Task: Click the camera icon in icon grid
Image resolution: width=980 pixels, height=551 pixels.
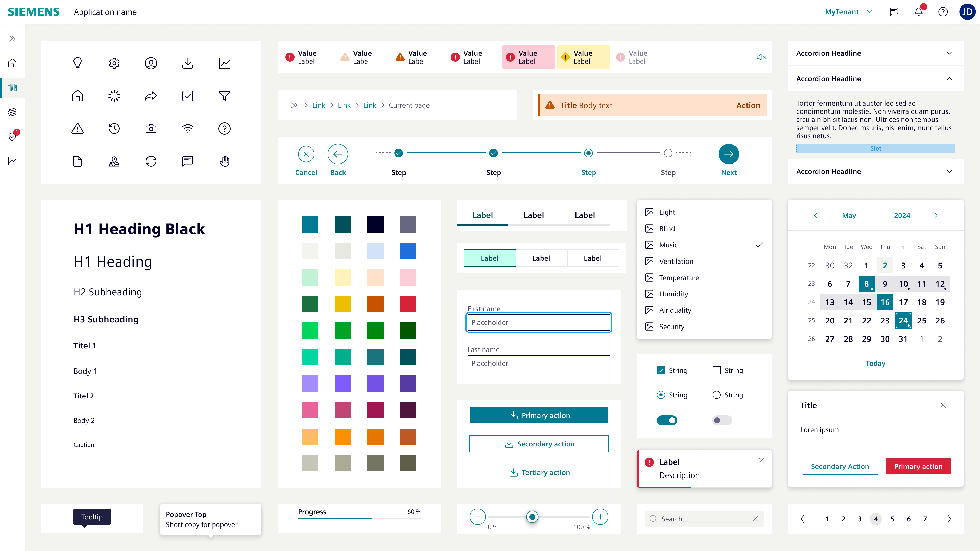Action: pyautogui.click(x=151, y=129)
